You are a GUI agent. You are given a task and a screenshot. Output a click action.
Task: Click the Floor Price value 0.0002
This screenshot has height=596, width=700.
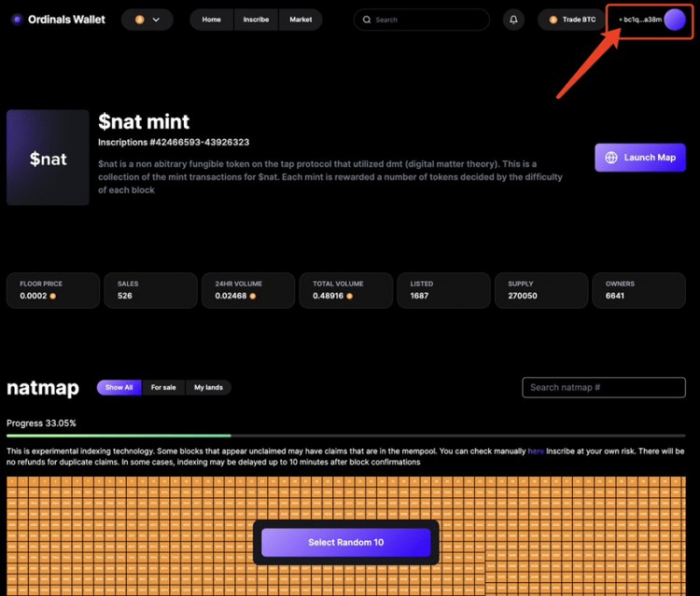[x=34, y=296]
